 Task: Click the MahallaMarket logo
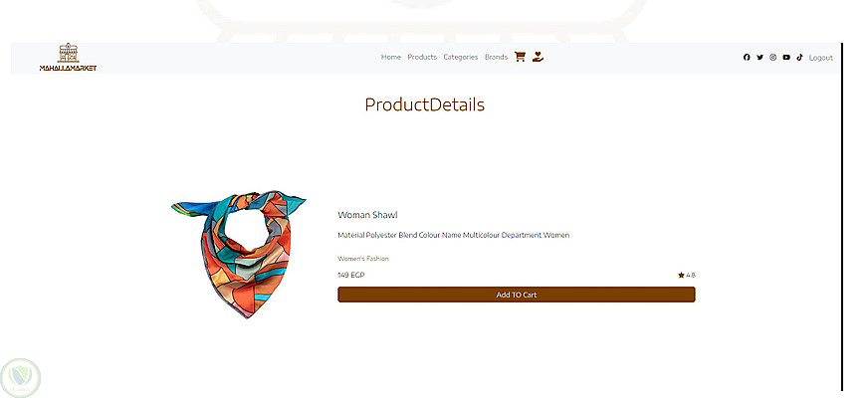[x=68, y=57]
